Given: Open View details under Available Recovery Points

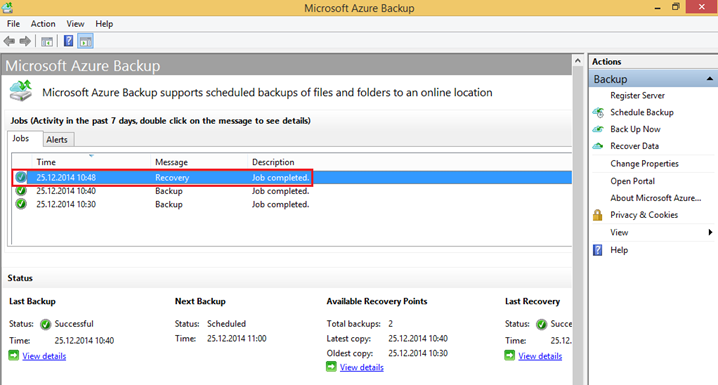Looking at the screenshot, I should 362,367.
